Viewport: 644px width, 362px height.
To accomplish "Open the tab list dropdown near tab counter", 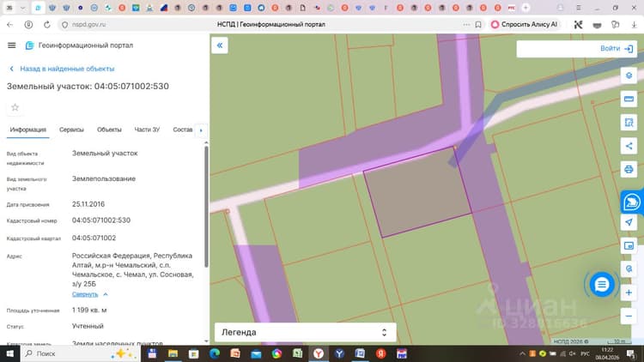I will click(x=22, y=8).
